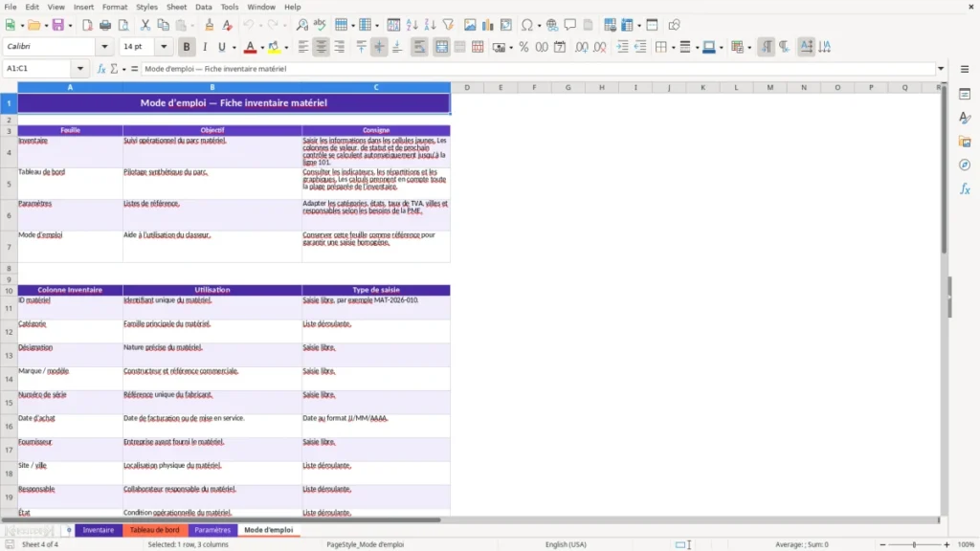The image size is (980, 551).
Task: Click the formula bar input line
Action: click(x=538, y=69)
